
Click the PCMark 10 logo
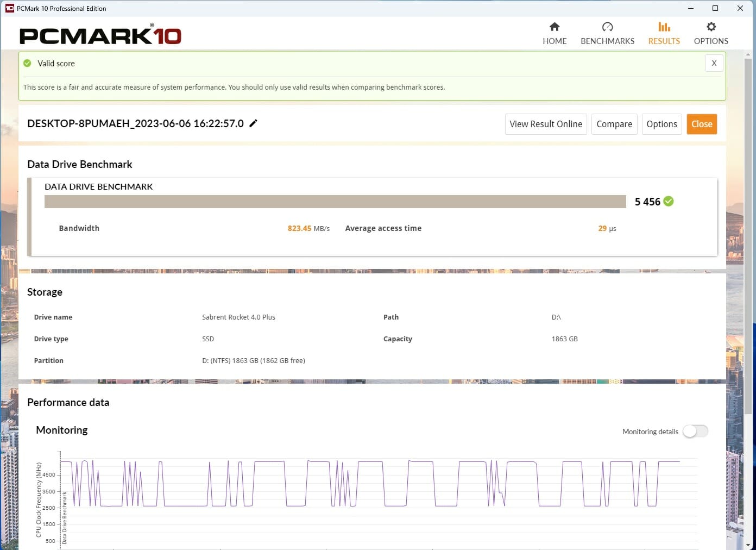coord(100,35)
